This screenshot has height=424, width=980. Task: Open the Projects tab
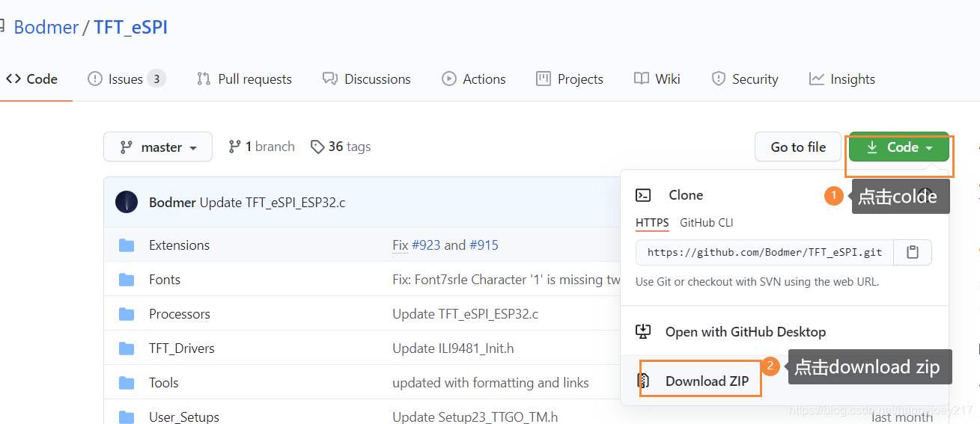point(570,79)
